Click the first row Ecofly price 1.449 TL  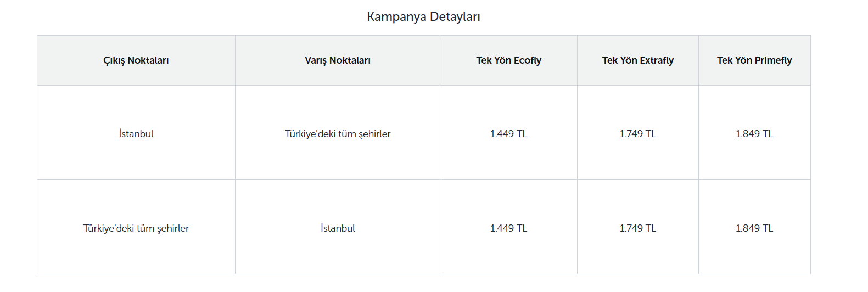508,134
